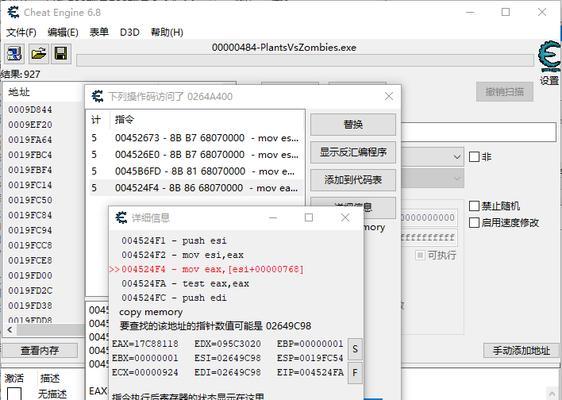Click the 显示反汇编程序 button

point(353,152)
